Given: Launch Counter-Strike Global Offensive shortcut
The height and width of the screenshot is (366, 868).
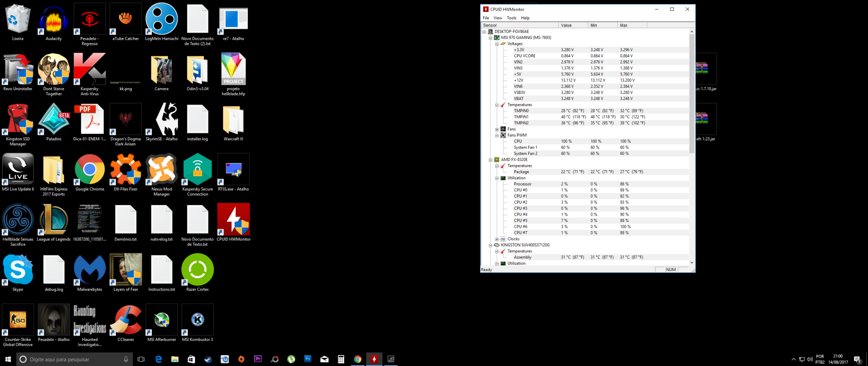Looking at the screenshot, I should (x=18, y=325).
